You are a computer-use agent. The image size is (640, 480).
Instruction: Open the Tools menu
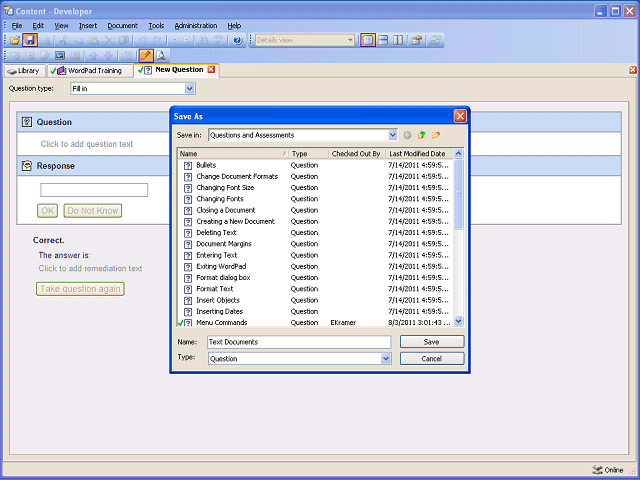tap(156, 26)
